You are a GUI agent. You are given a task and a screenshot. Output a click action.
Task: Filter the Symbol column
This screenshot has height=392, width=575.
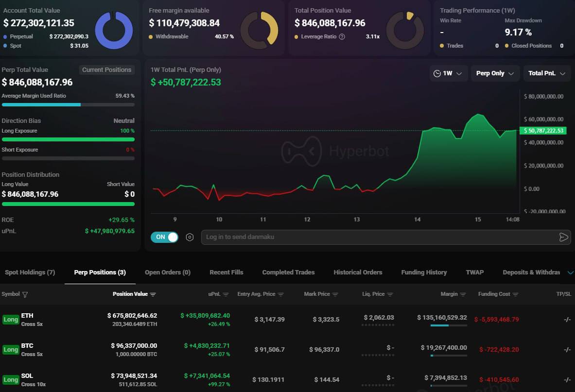22,294
